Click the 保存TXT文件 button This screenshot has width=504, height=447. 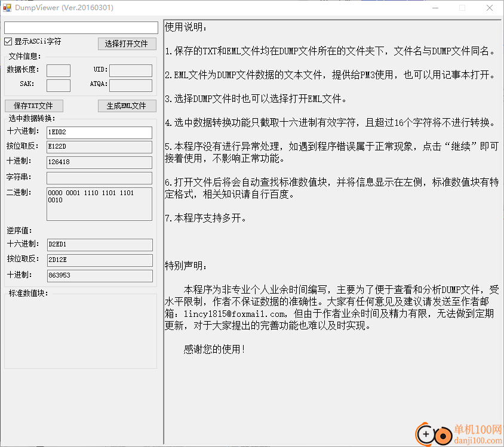coord(34,106)
